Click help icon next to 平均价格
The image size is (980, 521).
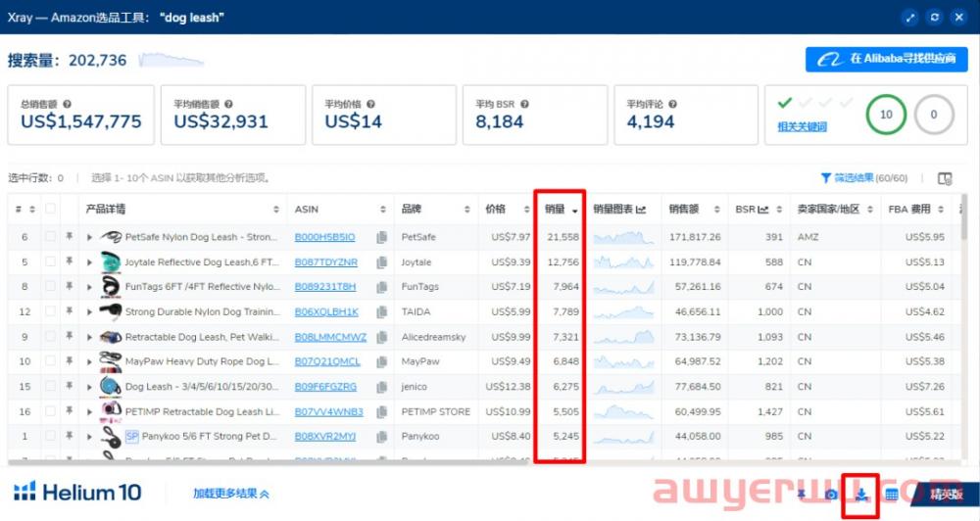coord(370,105)
